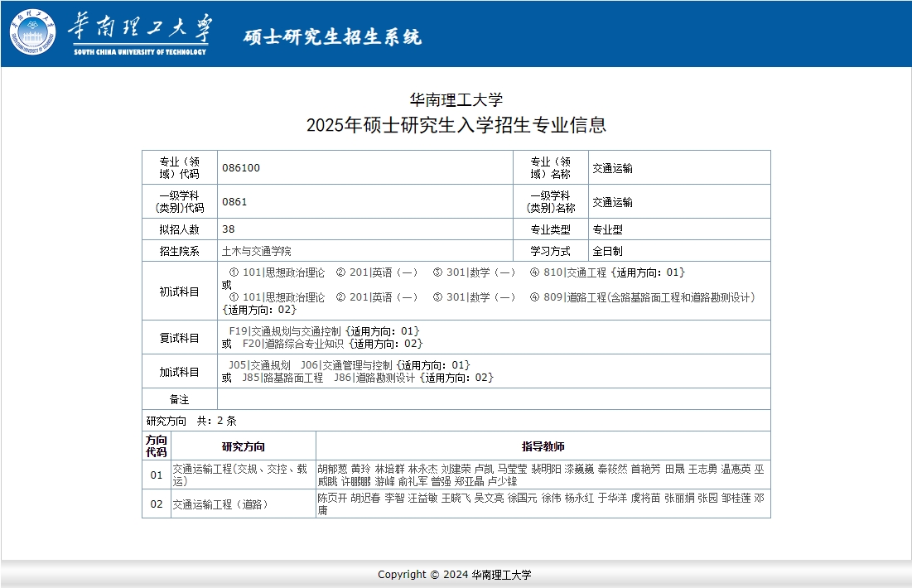
Task: Click the planned enrollment number 38
Action: [x=228, y=229]
